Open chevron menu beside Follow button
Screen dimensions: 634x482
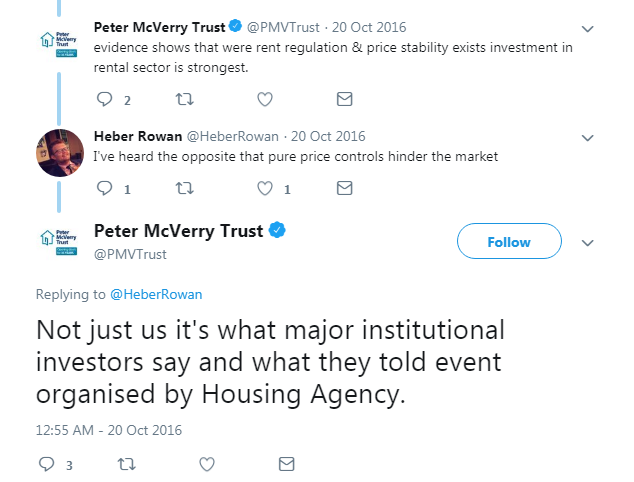click(x=587, y=243)
